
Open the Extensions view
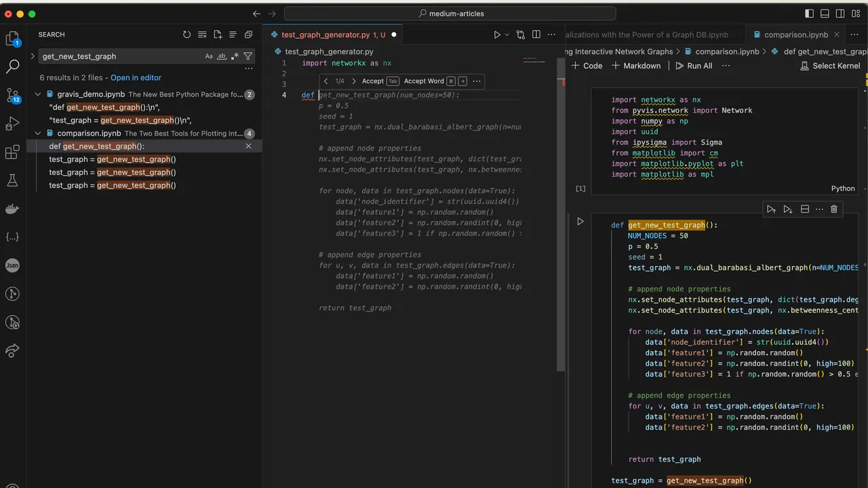(12, 152)
